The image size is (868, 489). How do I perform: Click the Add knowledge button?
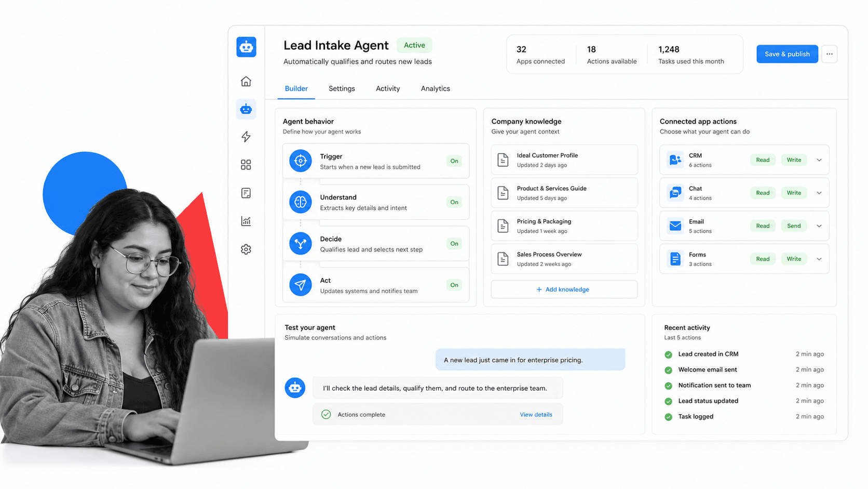point(564,289)
